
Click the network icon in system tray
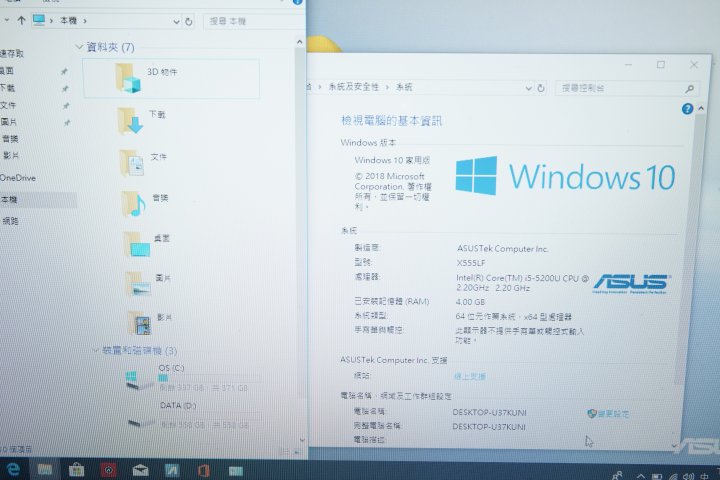click(x=673, y=477)
